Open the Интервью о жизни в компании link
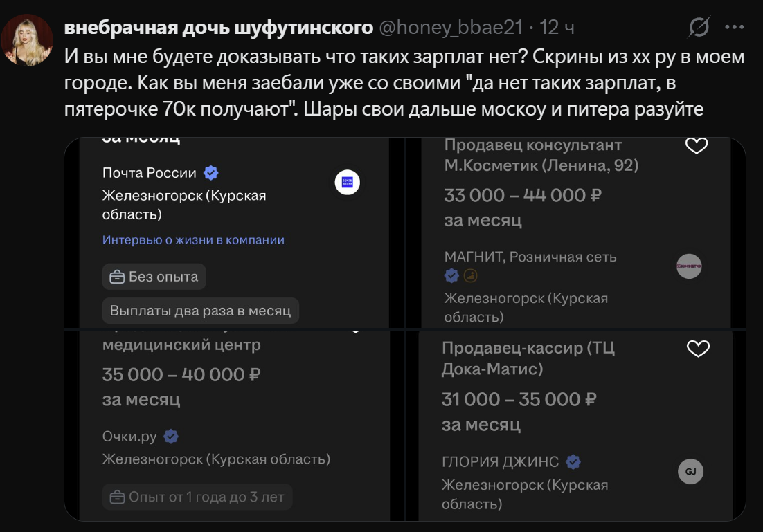 coord(193,240)
